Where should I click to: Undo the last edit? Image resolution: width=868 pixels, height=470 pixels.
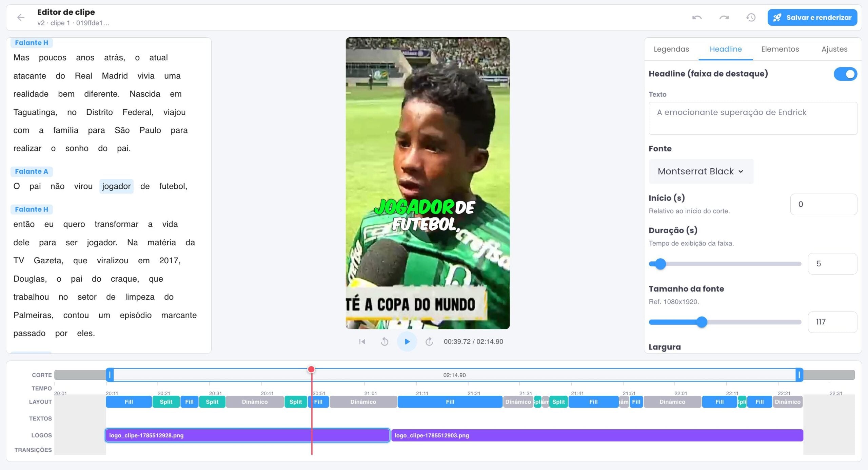pyautogui.click(x=697, y=17)
